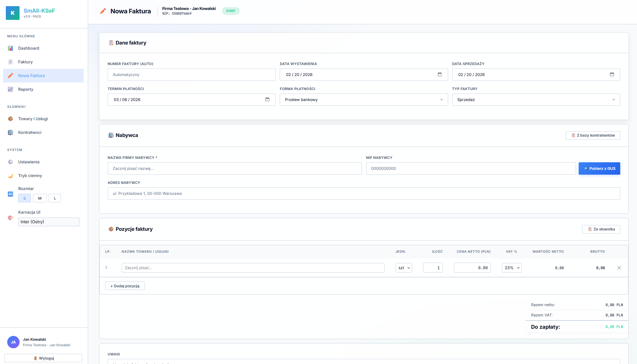Add a new line with Dodaj pozycję
The image size is (637, 364).
pyautogui.click(x=125, y=286)
